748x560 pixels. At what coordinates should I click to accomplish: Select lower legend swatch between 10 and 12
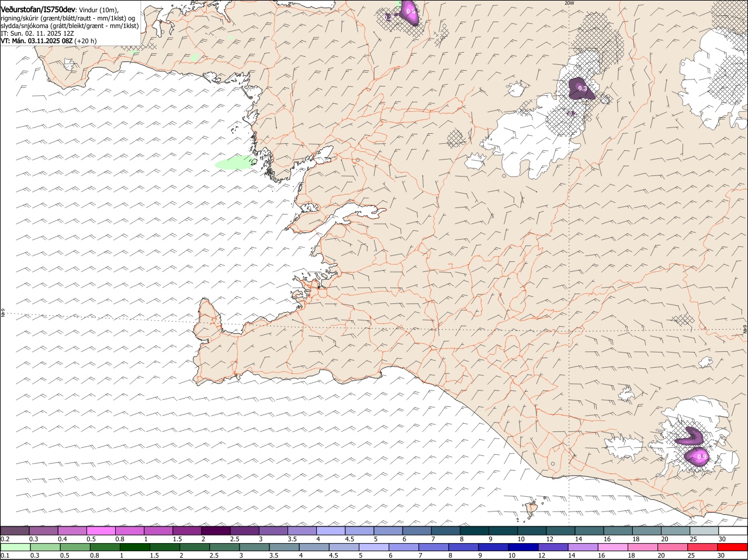(524, 547)
